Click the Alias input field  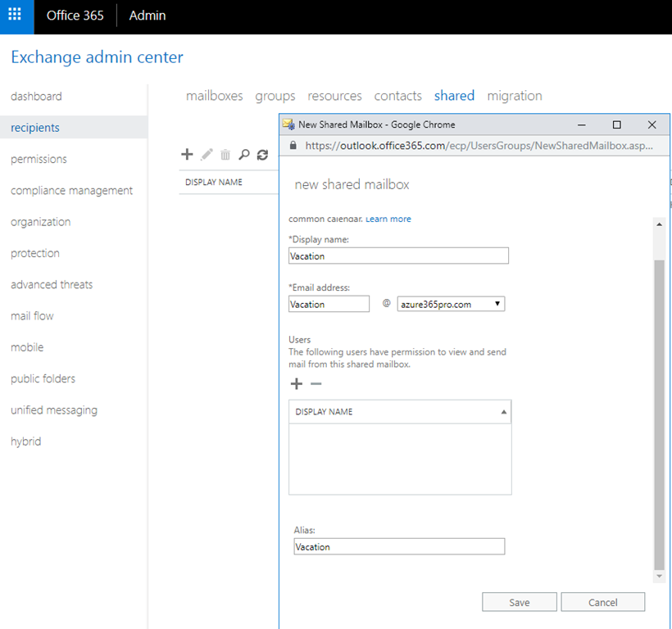tap(399, 546)
